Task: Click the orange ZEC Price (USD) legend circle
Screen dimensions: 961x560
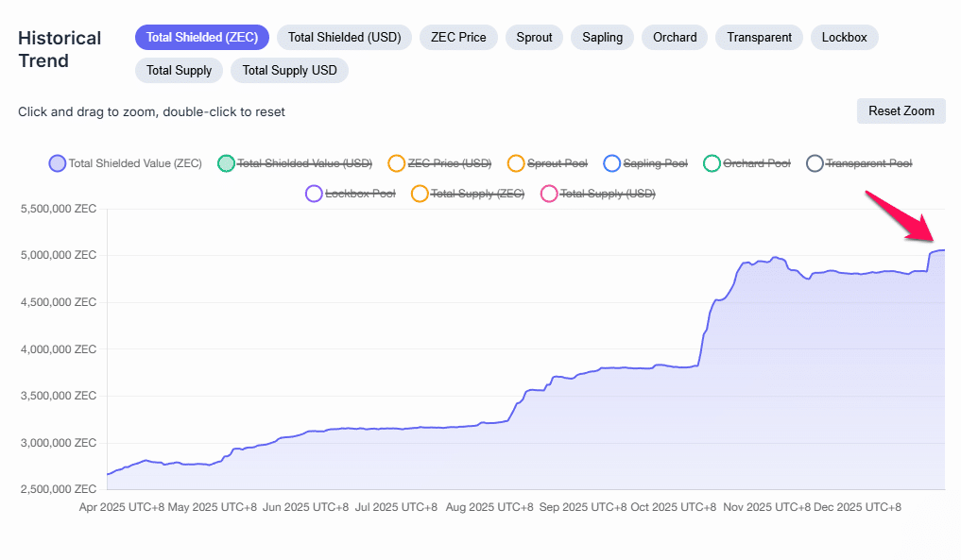Action: coord(396,162)
